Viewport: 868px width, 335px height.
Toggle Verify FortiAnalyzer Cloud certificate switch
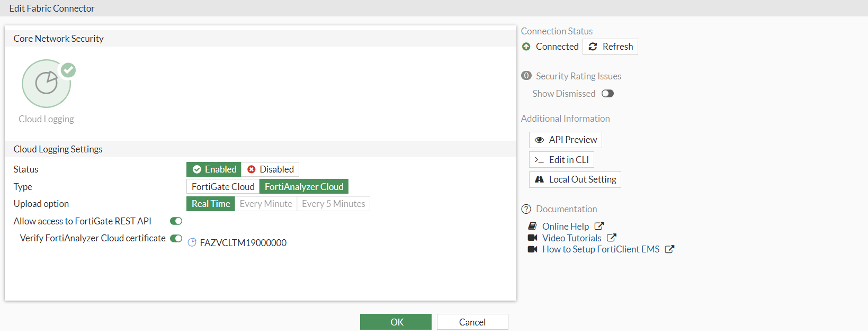(x=176, y=238)
